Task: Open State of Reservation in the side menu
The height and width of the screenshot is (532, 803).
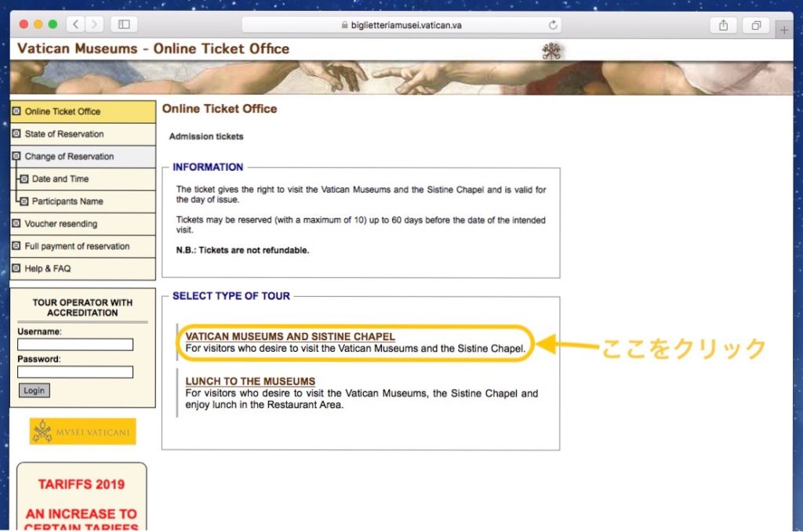Action: click(x=83, y=134)
